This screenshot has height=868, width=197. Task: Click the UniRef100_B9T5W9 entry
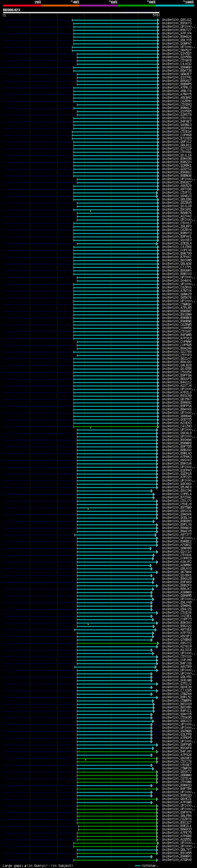[177, 507]
